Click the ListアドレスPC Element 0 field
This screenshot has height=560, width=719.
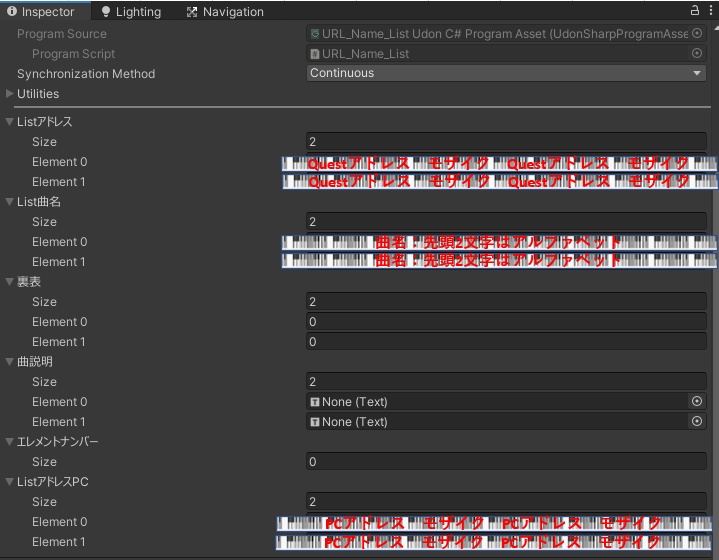(494, 523)
